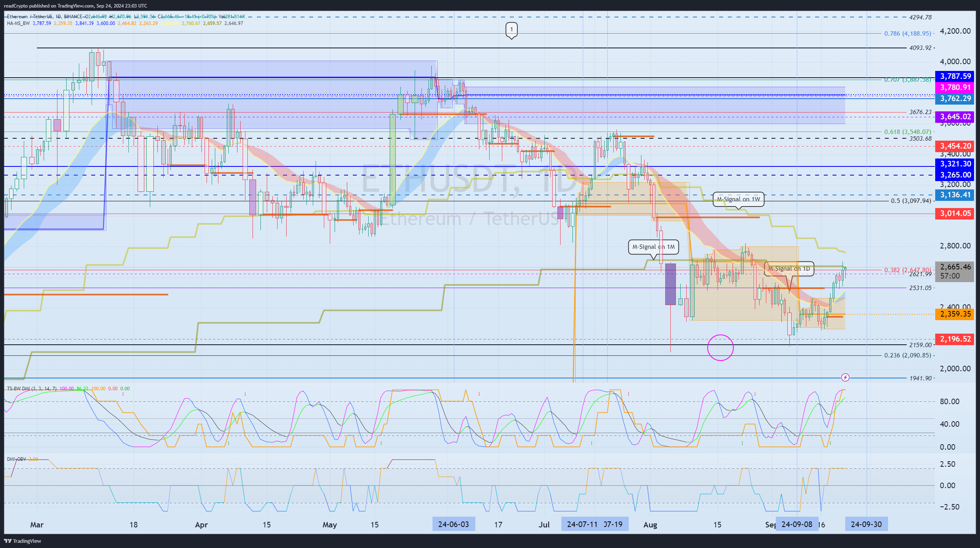Click the purple lightning bolt event icon
The image size is (980, 548).
[845, 378]
